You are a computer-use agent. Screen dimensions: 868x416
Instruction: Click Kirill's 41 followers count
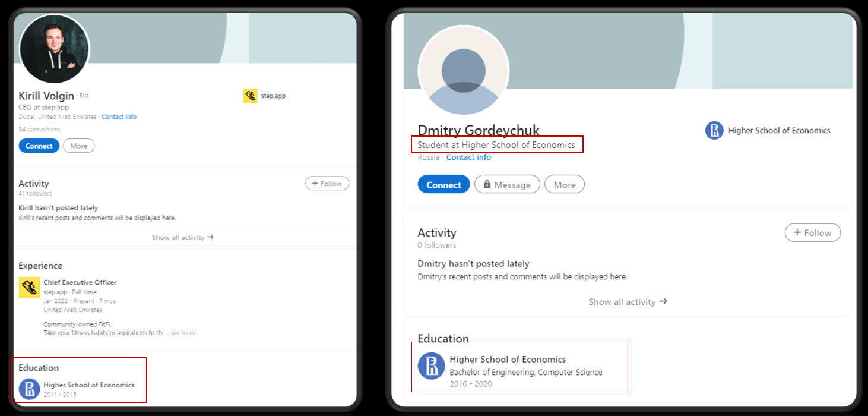click(x=35, y=193)
